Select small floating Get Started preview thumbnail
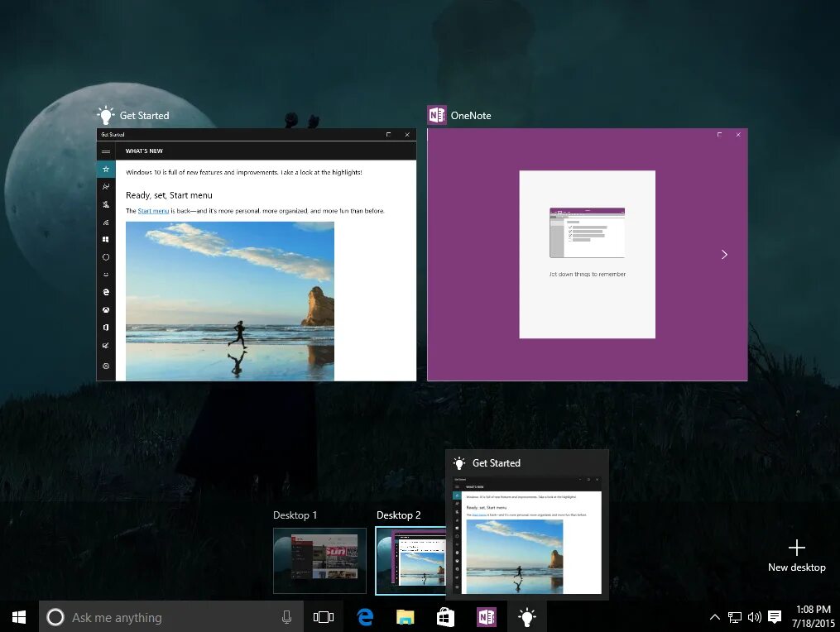 (528, 534)
